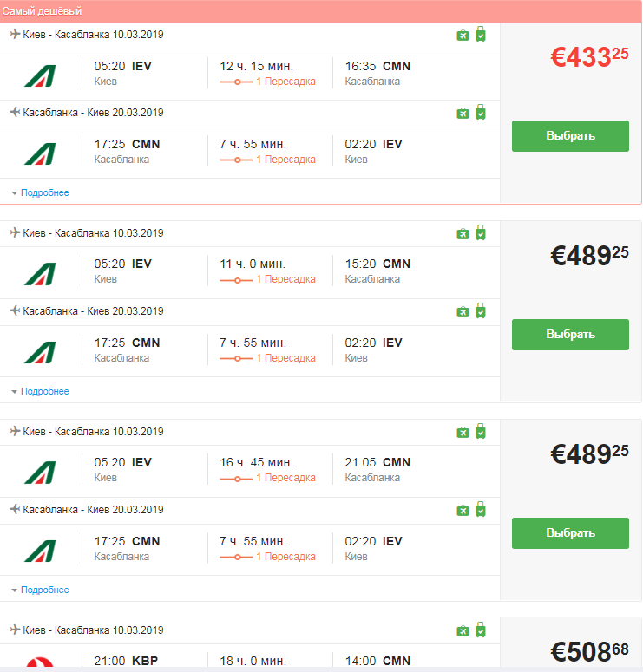Open Подробнее for the 11 ч. 0 мин. offer
643x672 pixels.
coord(44,391)
